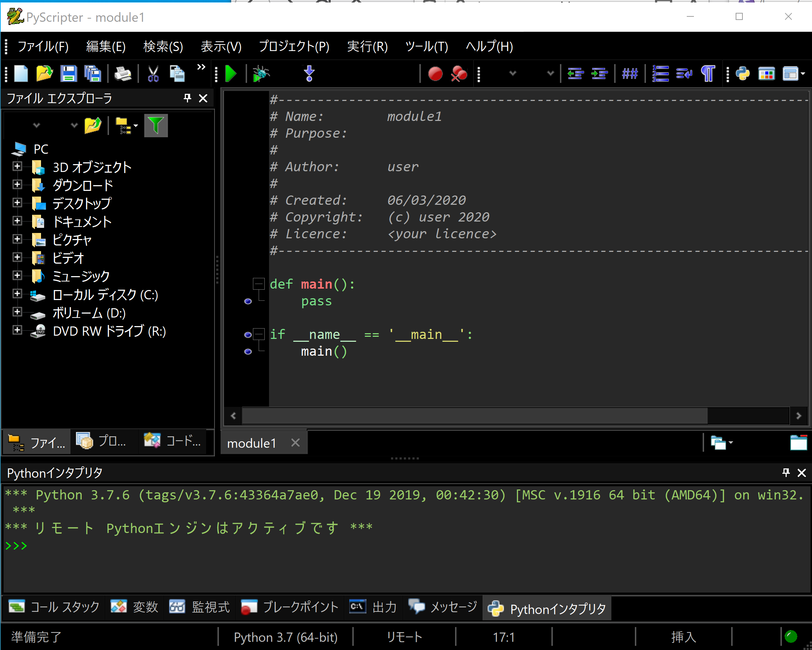The height and width of the screenshot is (650, 812).
Task: Pin the Pythonインタプリタ panel
Action: click(x=786, y=473)
